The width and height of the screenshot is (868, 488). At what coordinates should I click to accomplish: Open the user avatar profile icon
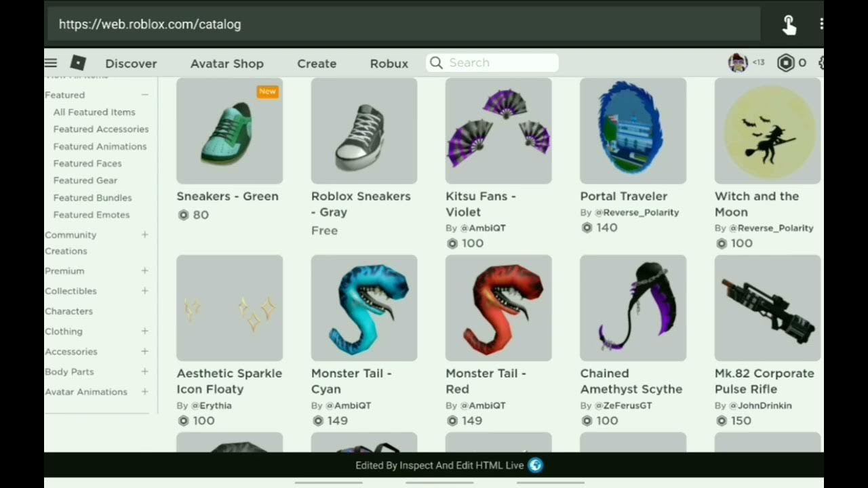click(738, 62)
